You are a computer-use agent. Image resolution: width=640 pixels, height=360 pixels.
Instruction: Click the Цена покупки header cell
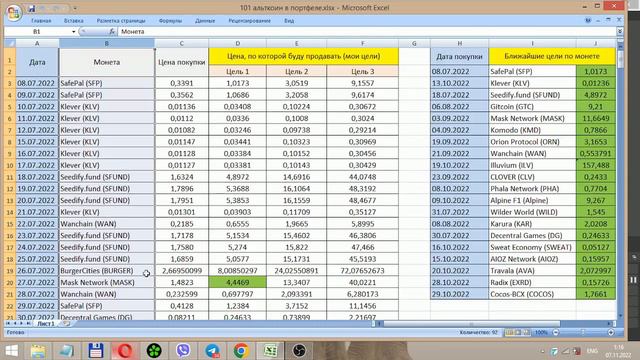click(x=182, y=62)
